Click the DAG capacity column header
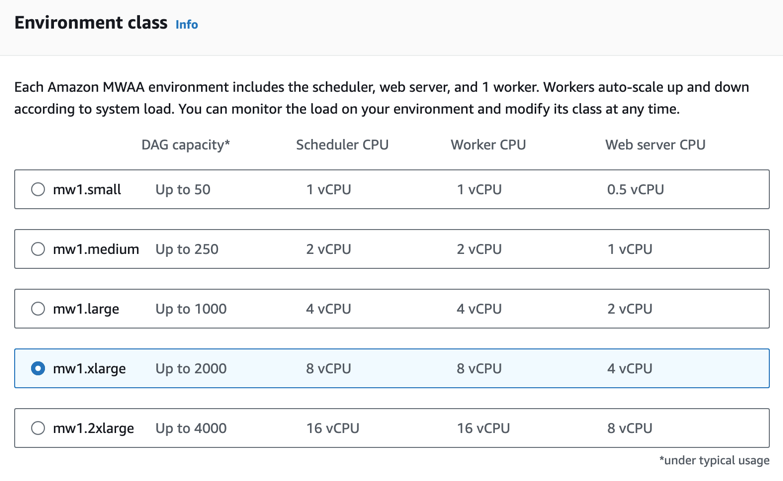Viewport: 783px width, 481px height. tap(186, 145)
